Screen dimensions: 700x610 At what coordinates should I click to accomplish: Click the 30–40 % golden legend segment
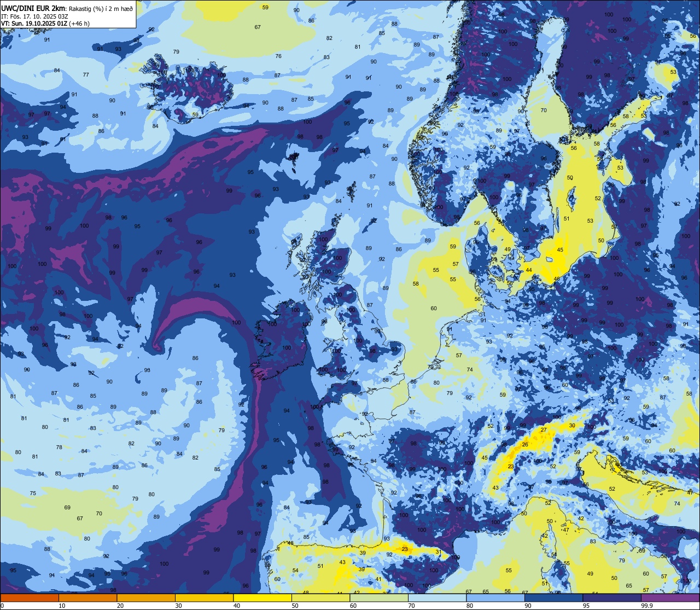[204, 597]
